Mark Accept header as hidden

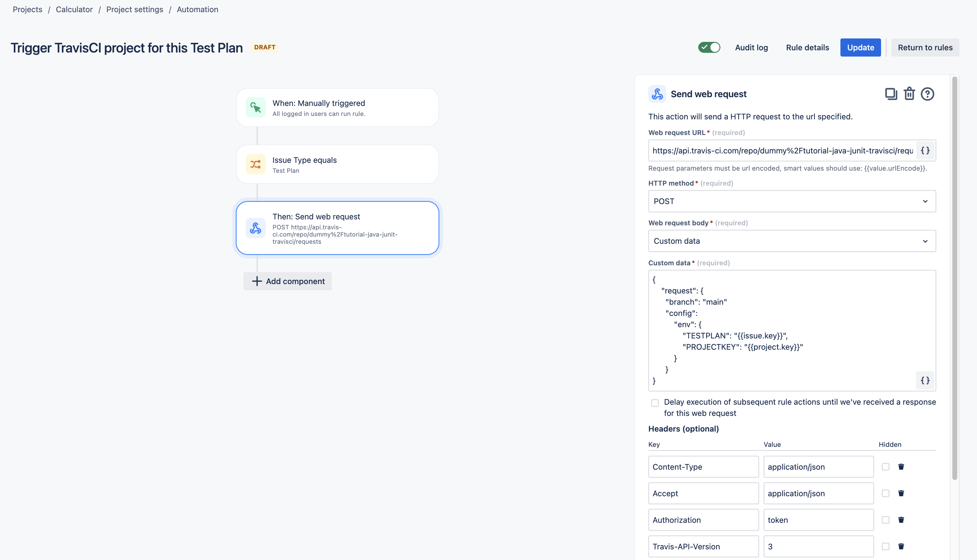point(885,493)
